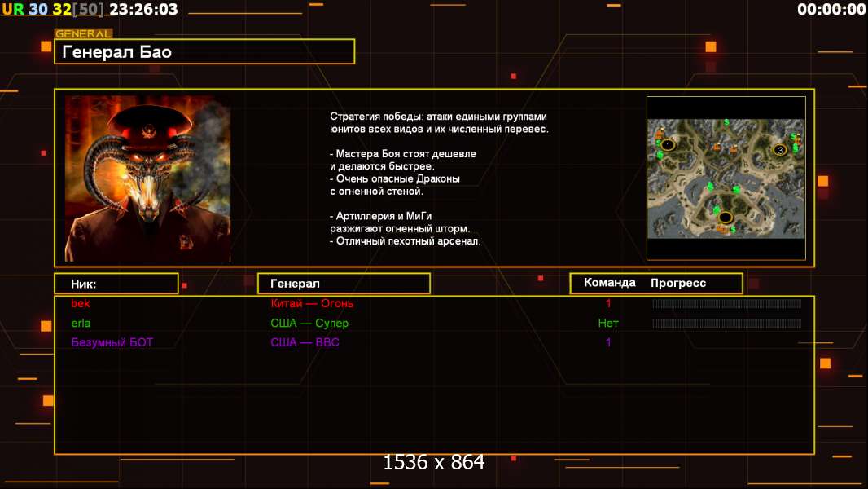868x489 pixels.
Task: Select the unnumbered bottom start position on minimap
Action: pyautogui.click(x=726, y=217)
